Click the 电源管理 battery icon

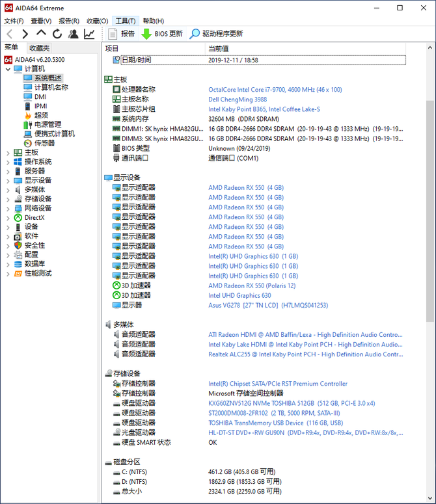click(x=28, y=125)
